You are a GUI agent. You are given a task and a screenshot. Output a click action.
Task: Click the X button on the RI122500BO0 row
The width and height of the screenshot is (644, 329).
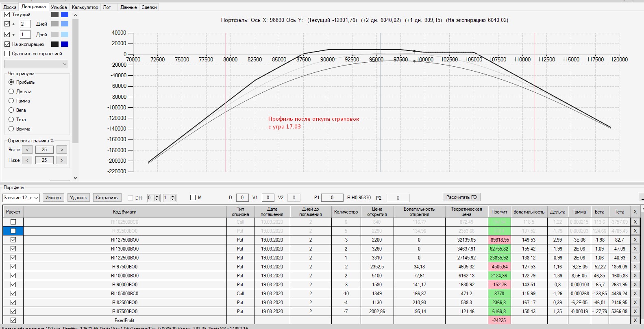635,258
